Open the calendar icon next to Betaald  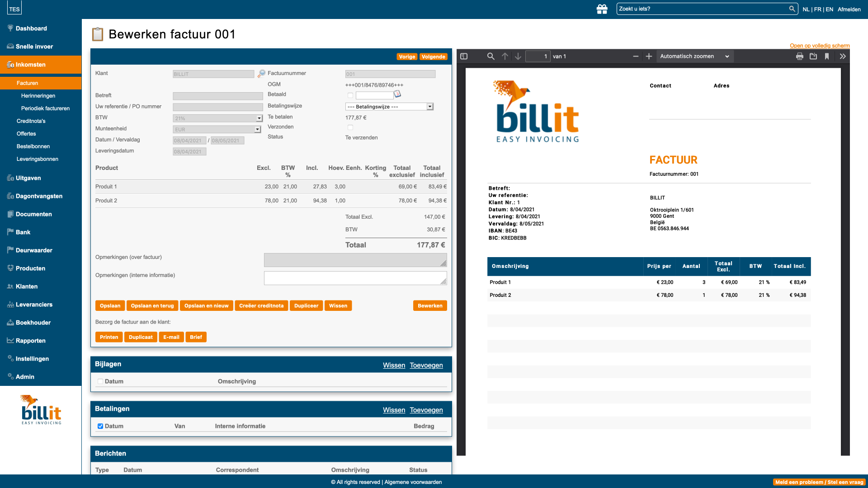tap(397, 94)
